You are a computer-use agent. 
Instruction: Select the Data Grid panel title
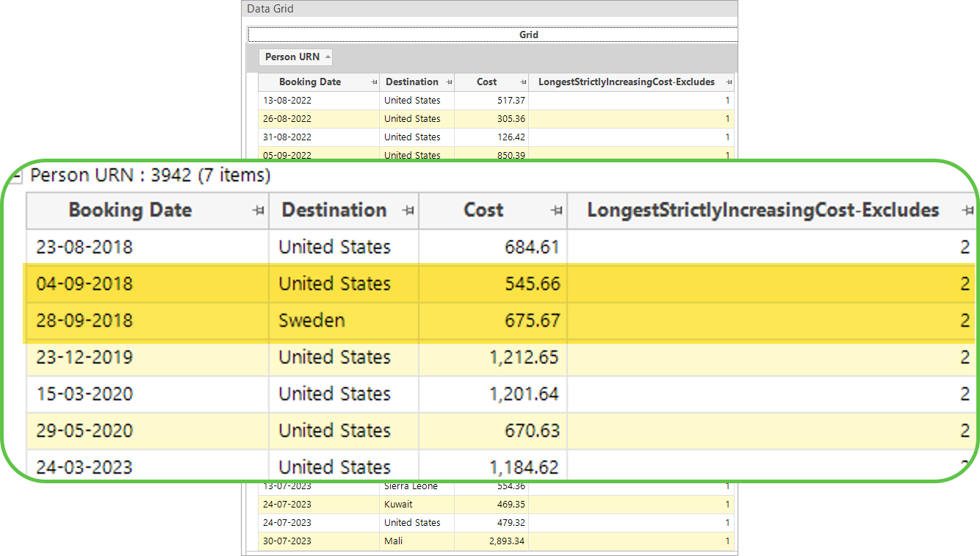tap(270, 9)
